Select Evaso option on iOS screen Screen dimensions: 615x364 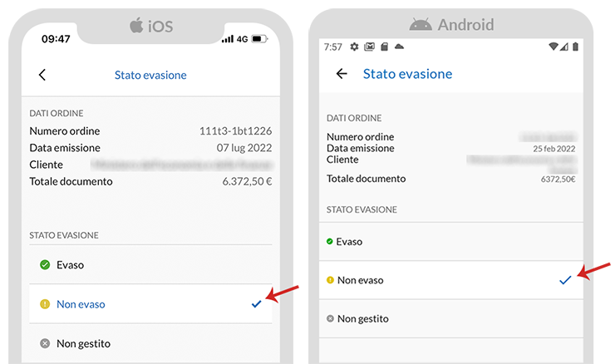(x=150, y=265)
